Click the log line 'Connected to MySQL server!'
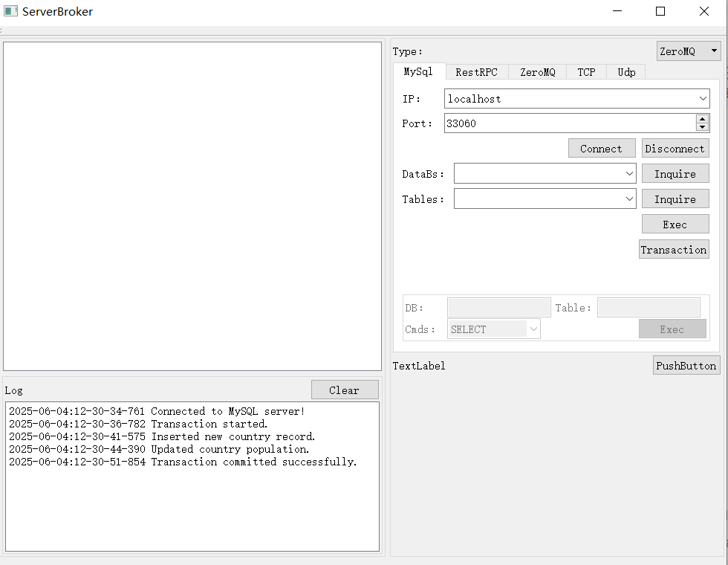Screen dimensions: 728x565 pyautogui.click(x=157, y=411)
